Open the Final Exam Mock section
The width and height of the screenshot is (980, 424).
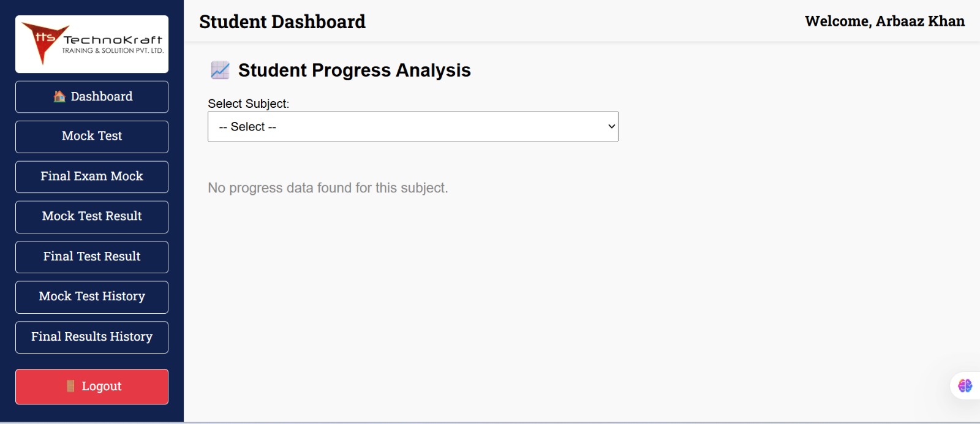[91, 176]
